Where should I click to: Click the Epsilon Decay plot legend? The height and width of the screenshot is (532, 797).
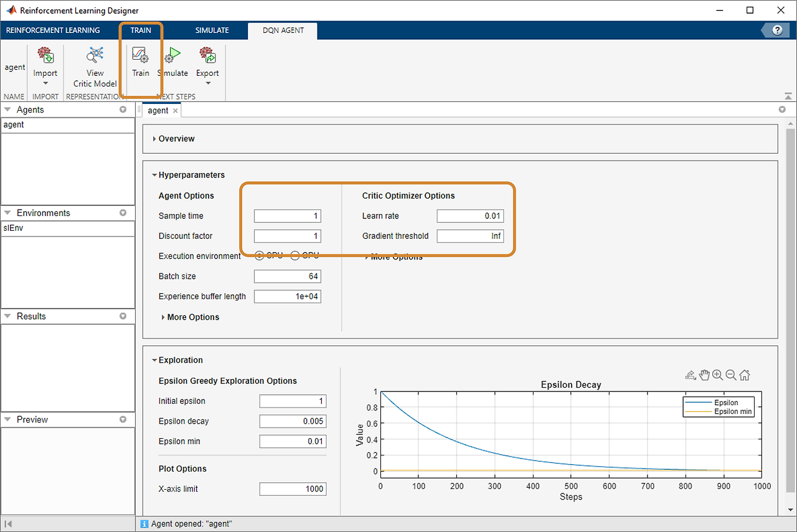[x=719, y=407]
